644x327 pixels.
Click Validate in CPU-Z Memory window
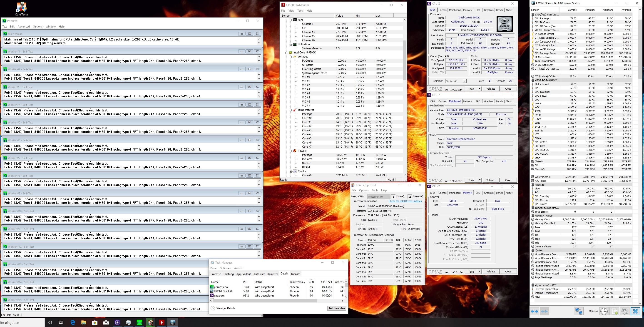(490, 272)
